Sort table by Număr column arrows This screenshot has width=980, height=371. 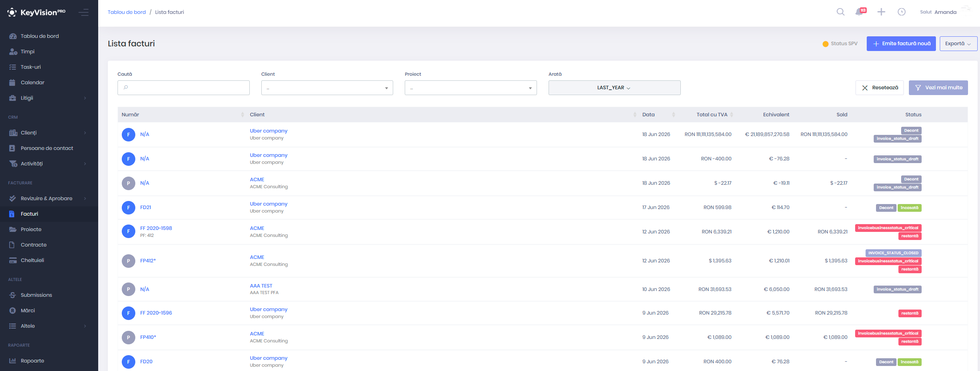pyautogui.click(x=242, y=115)
